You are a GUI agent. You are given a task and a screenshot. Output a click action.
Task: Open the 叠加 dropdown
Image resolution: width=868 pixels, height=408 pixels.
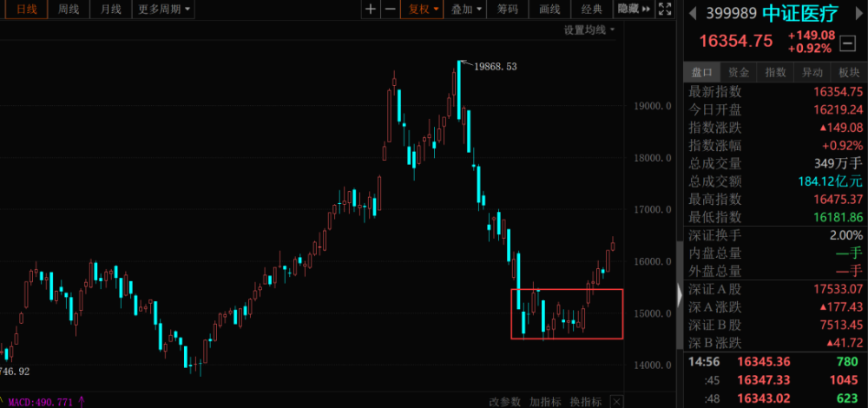tap(465, 9)
